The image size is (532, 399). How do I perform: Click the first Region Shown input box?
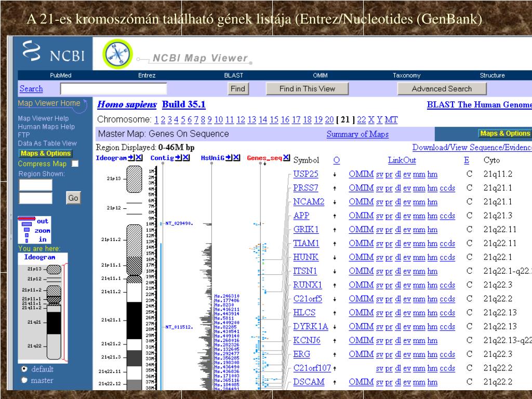[36, 185]
